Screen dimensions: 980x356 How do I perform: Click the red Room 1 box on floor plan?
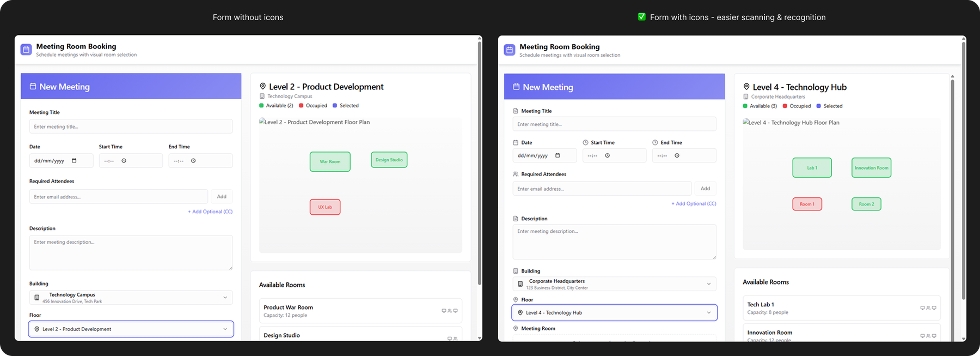(807, 204)
